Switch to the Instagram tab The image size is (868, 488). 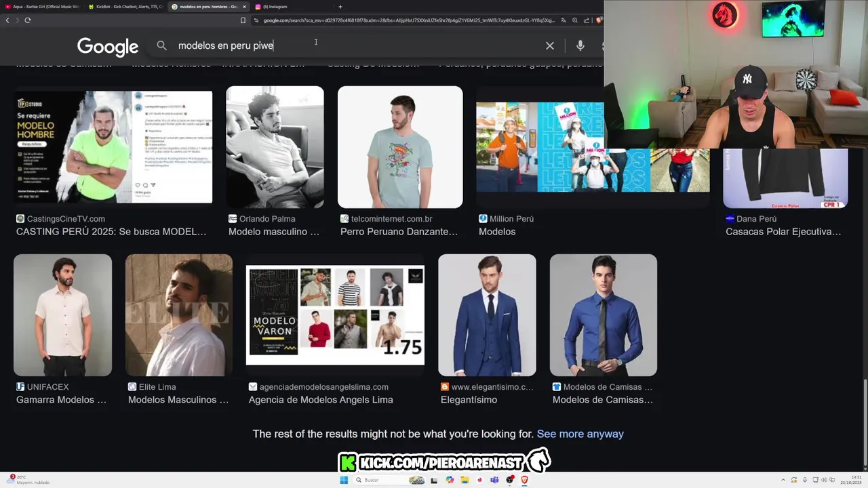[292, 7]
